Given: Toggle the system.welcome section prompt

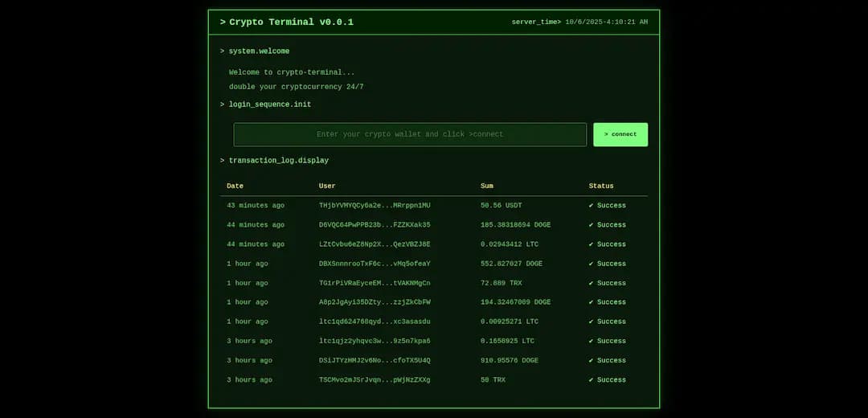Looking at the screenshot, I should tap(255, 51).
